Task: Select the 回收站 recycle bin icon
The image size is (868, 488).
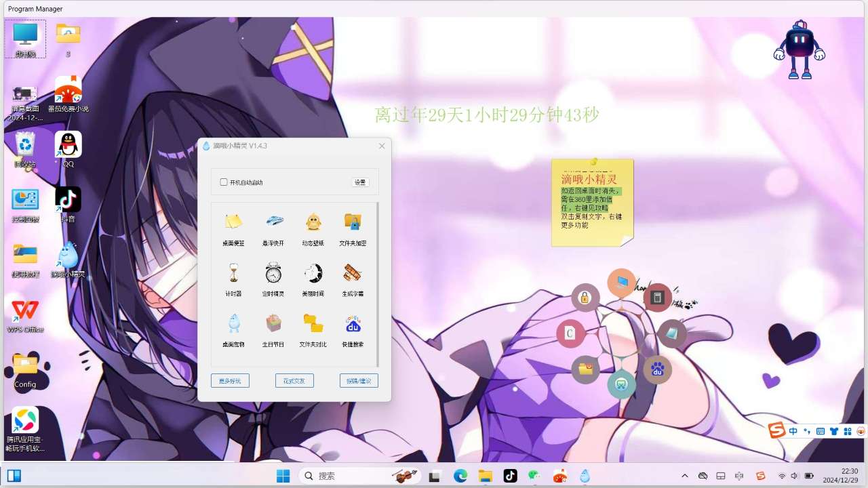Action: (x=25, y=150)
